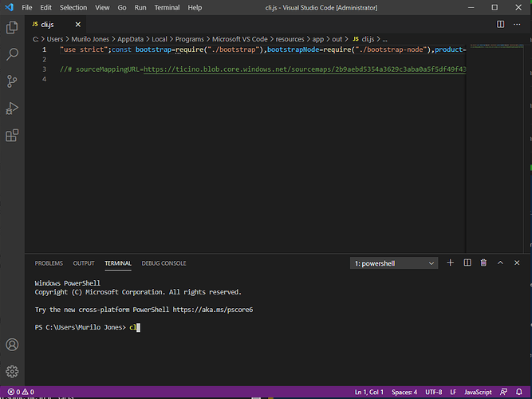Create a new terminal with plus icon
The width and height of the screenshot is (532, 399).
coord(450,263)
